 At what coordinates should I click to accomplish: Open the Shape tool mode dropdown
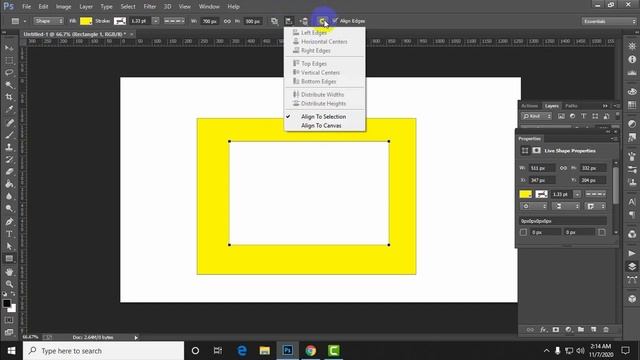pyautogui.click(x=48, y=21)
